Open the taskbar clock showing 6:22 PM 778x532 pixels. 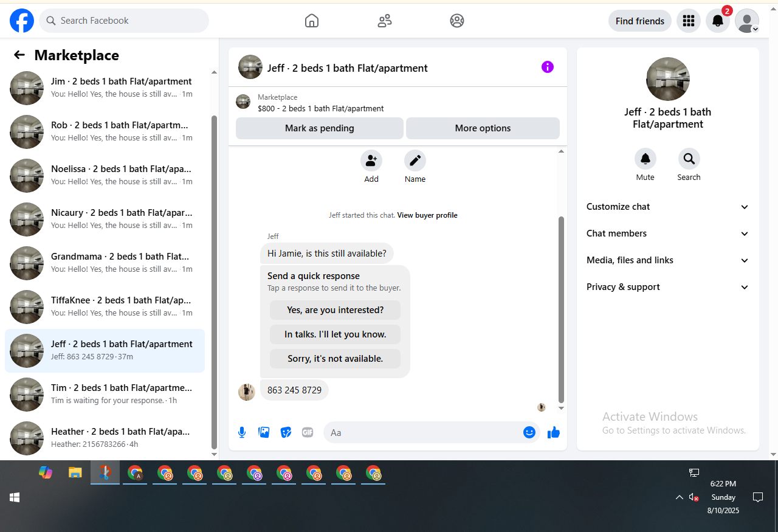723,497
